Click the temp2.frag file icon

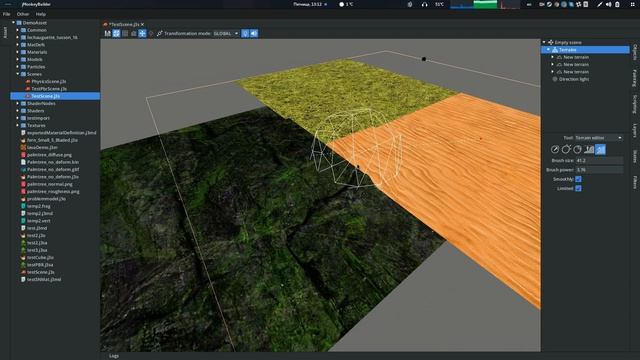23,207
